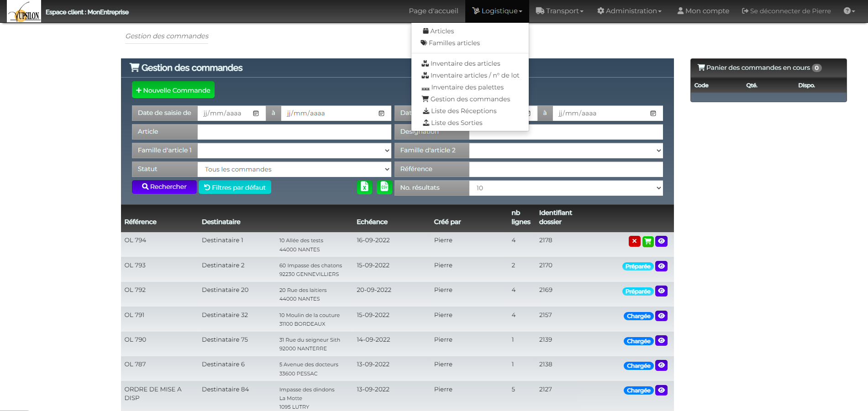
Task: Click Gestion des commandes breadcrumb
Action: coord(167,36)
